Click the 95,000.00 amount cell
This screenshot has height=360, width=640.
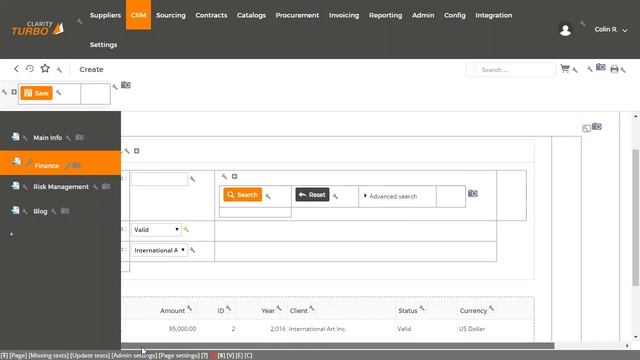(182, 329)
